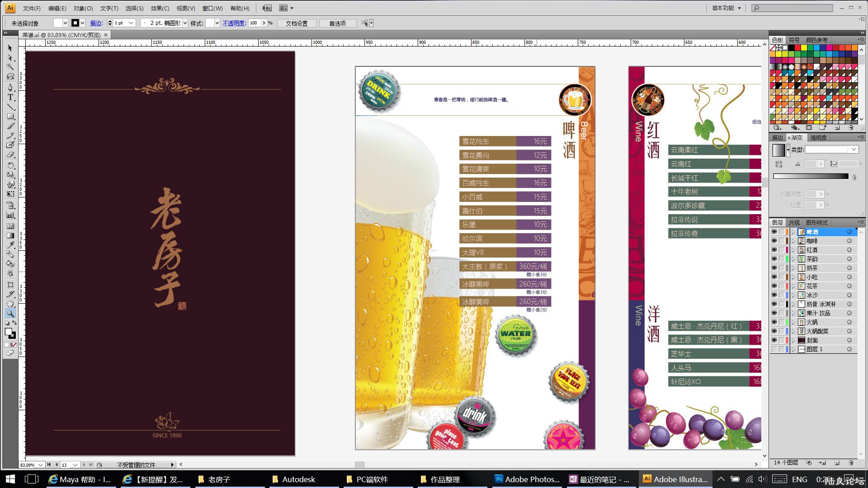Viewport: 868px width, 488px height.
Task: Select the Symbol Sprayer tool
Action: (x=10, y=205)
